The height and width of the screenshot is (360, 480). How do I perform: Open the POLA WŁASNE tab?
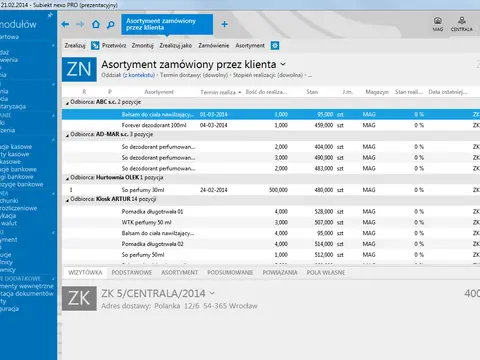[326, 273]
